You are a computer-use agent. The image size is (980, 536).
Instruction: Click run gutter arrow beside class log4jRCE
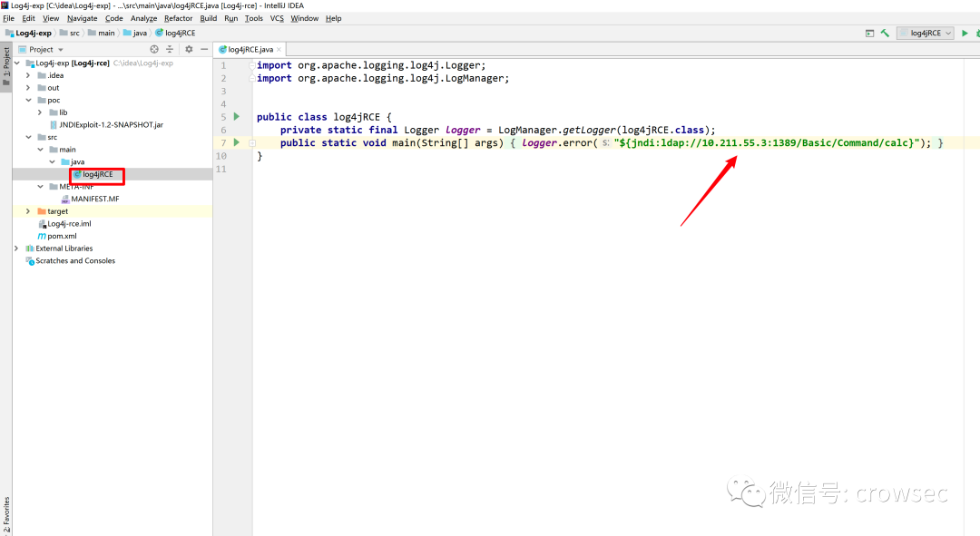(x=236, y=116)
